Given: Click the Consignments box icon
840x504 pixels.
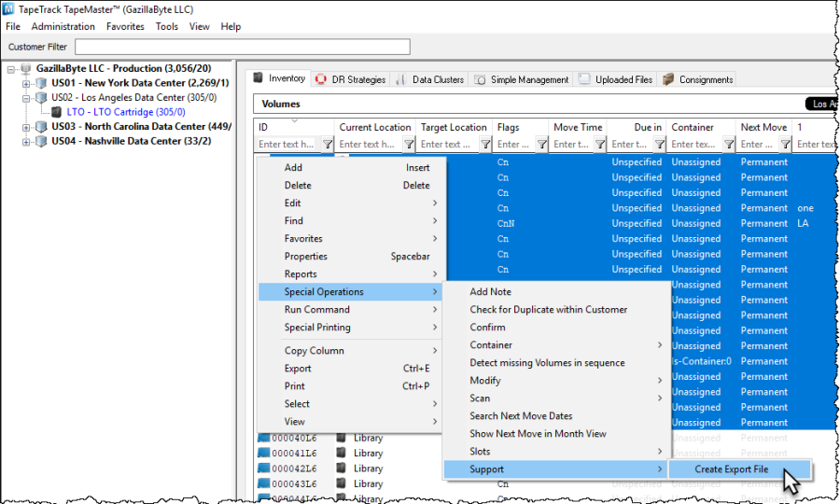Looking at the screenshot, I should 668,79.
